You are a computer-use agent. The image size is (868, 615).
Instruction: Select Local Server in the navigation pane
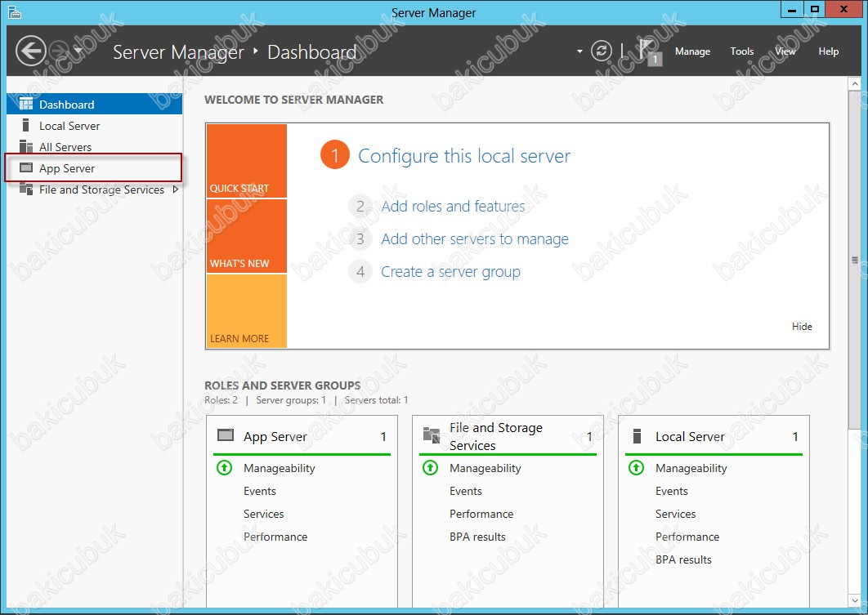pyautogui.click(x=95, y=126)
